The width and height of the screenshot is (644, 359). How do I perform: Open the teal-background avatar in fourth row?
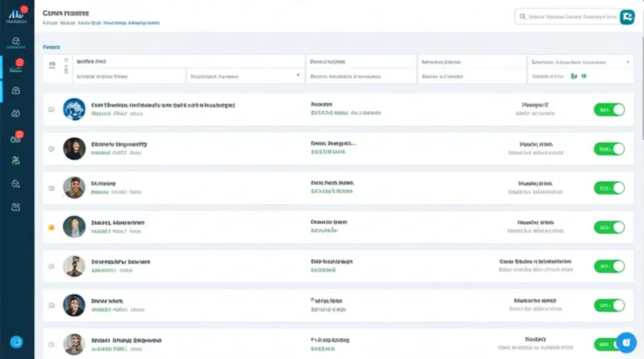74,227
